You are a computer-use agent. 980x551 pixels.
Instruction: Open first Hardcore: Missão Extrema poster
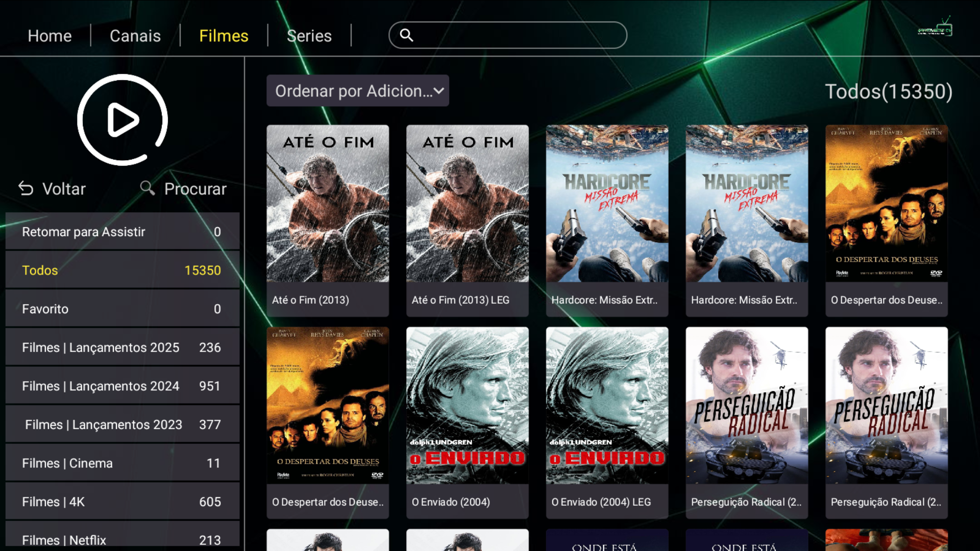[x=607, y=204]
